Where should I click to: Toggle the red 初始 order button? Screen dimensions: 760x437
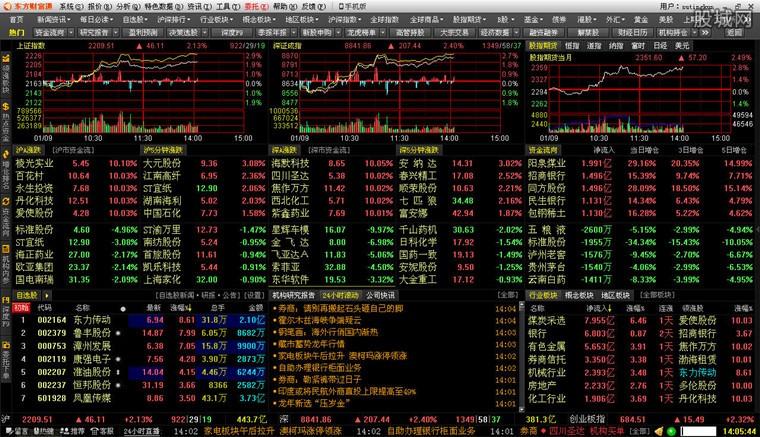pos(21,308)
